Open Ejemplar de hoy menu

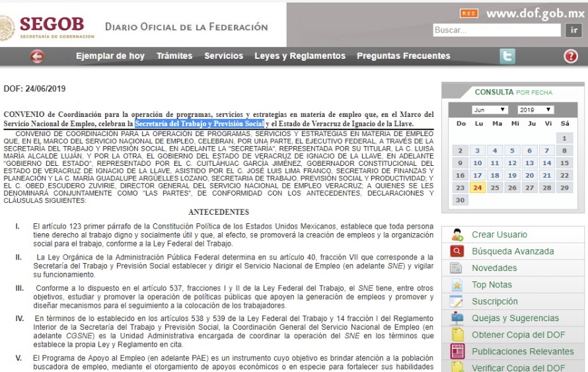(x=110, y=56)
